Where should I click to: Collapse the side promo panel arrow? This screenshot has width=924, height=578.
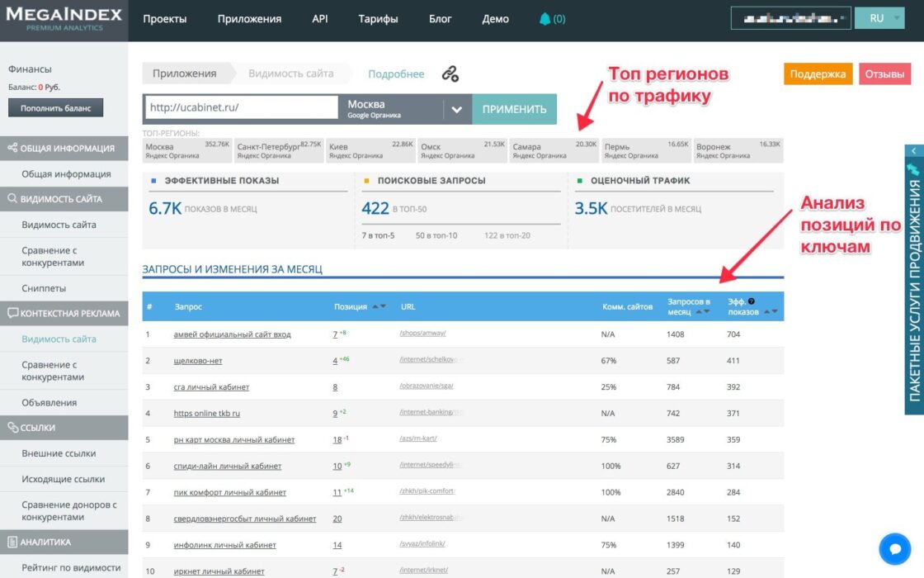tap(914, 151)
